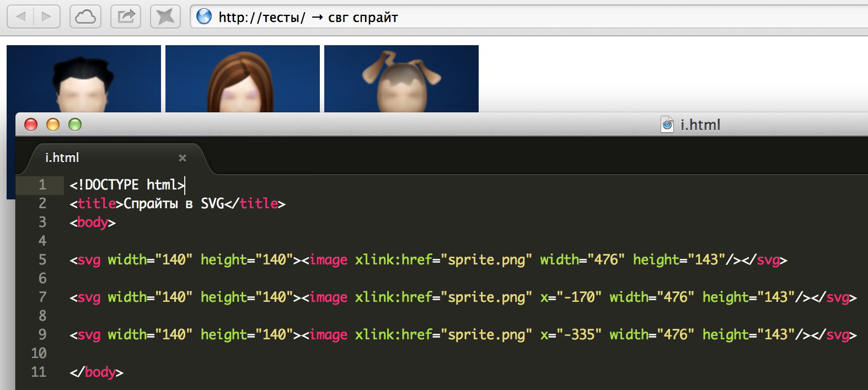Click the dog-eared avatar sprite
The height and width of the screenshot is (390, 868).
(401, 79)
